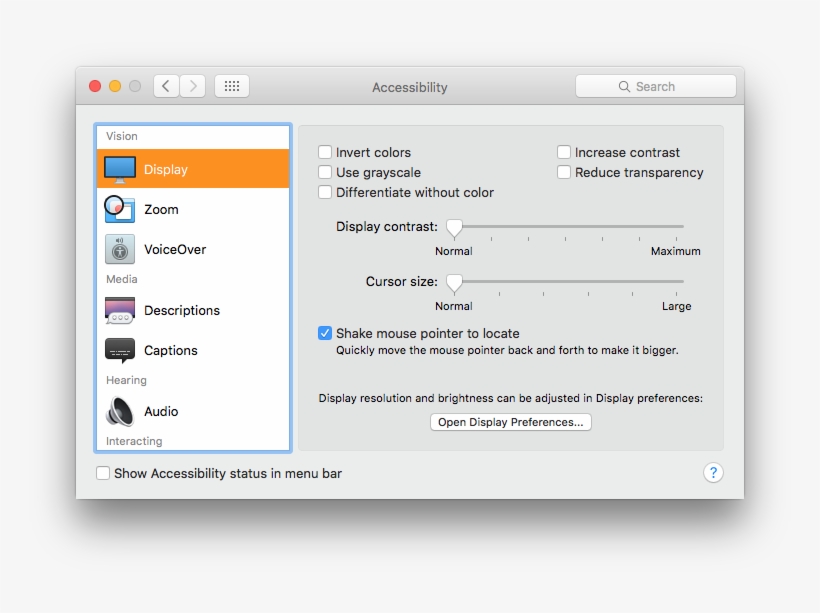This screenshot has height=613, width=820.
Task: Click the Show All preferences grid icon
Action: click(231, 85)
